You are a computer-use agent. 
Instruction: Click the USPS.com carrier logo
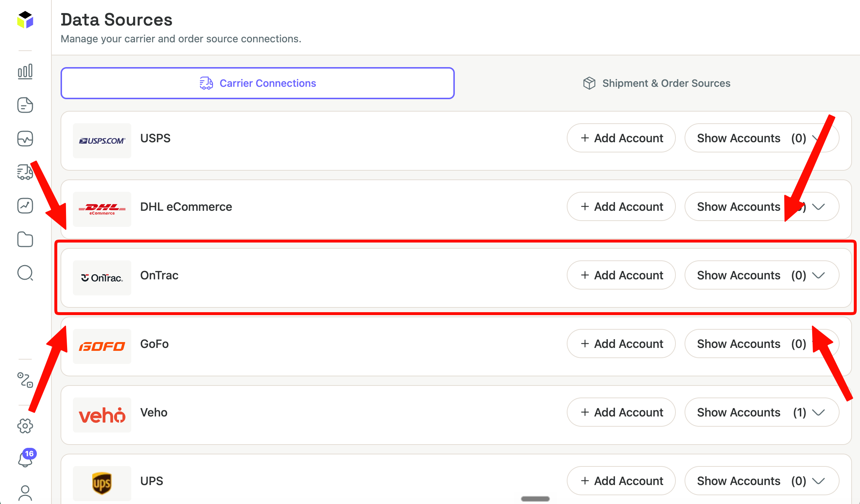(x=102, y=141)
